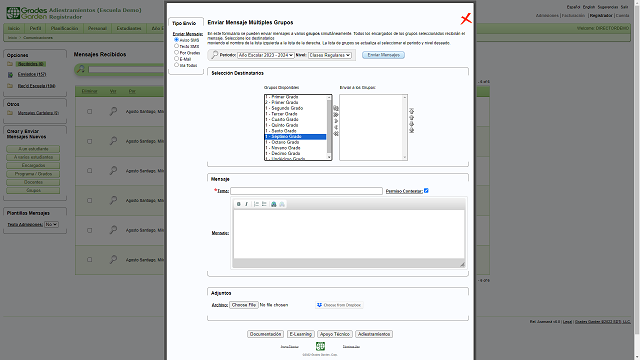The height and width of the screenshot is (360, 640).
Task: Open the Recibidos folder icon
Action: pos(10,64)
